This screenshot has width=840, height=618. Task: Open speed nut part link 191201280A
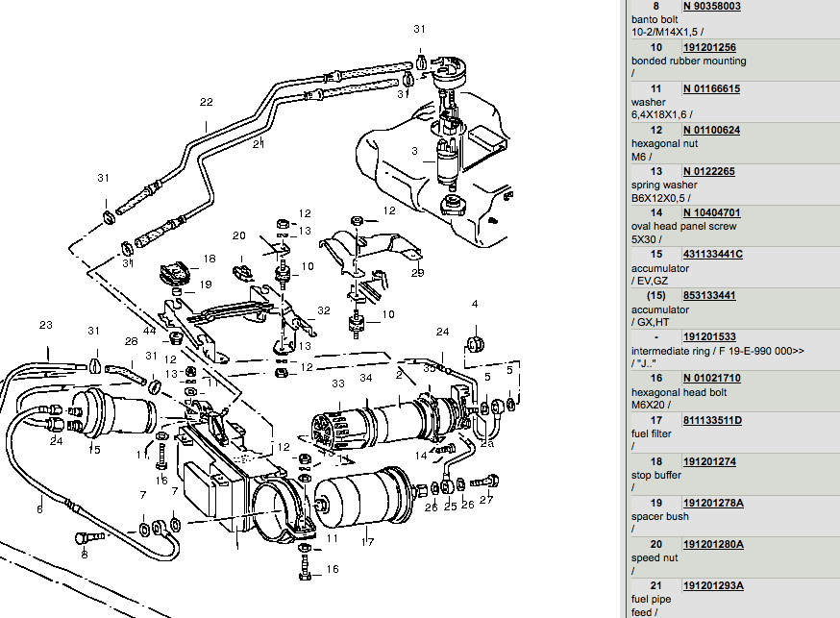(x=713, y=544)
